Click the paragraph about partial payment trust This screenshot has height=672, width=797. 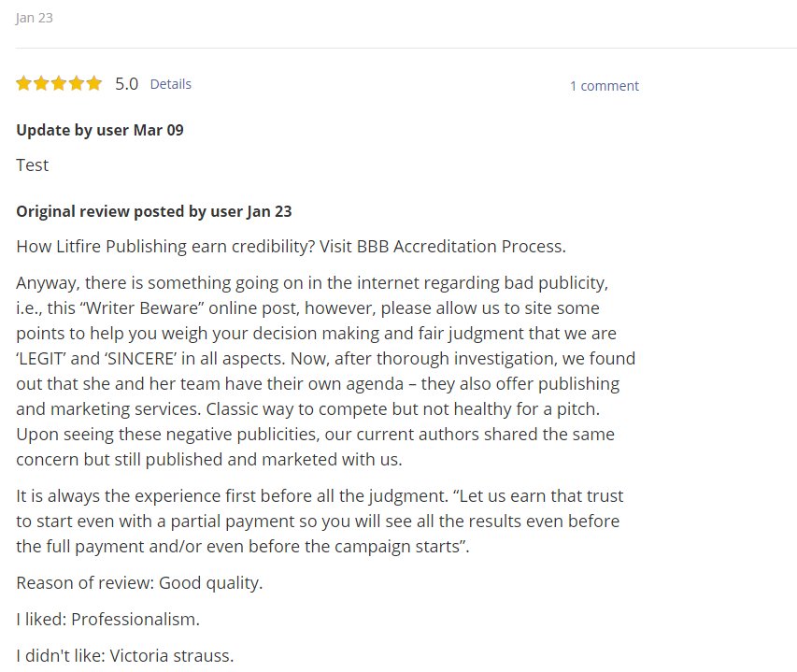[x=320, y=521]
